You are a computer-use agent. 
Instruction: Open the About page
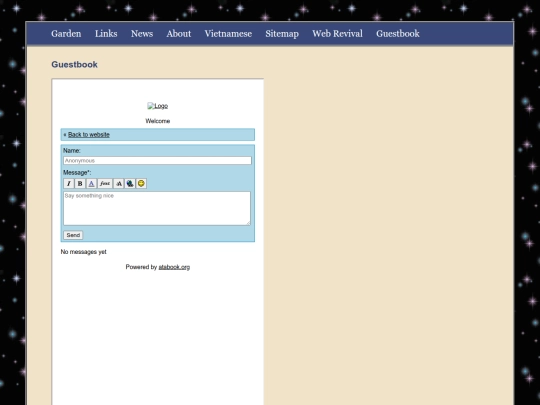179,34
